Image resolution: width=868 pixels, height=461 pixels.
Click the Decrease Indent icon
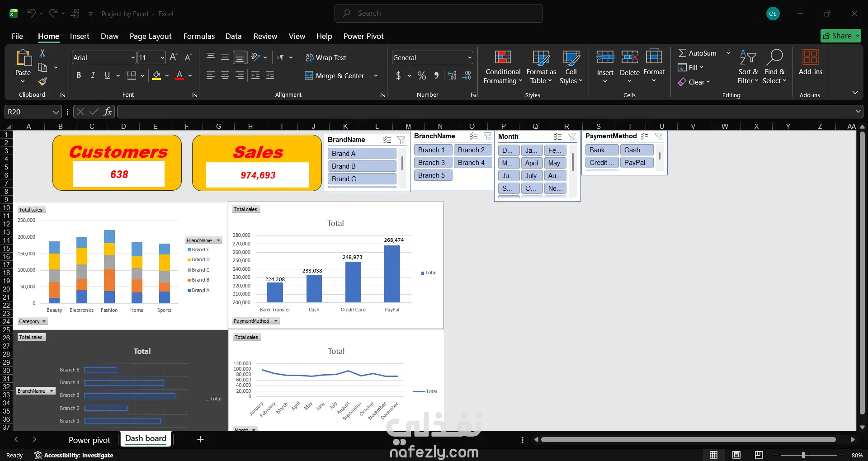click(x=255, y=75)
